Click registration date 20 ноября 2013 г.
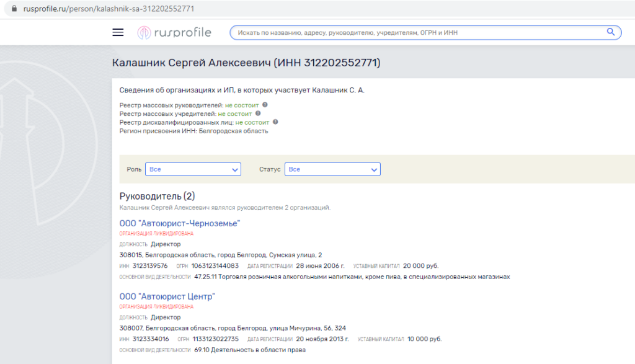 [x=322, y=339]
